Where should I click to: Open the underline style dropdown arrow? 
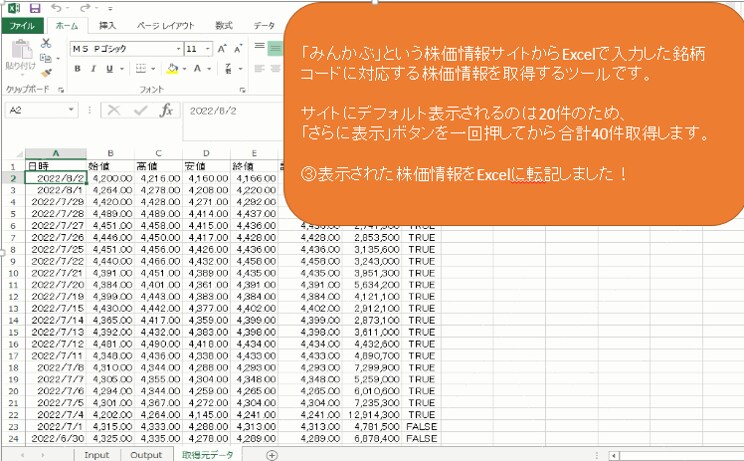pyautogui.click(x=122, y=69)
